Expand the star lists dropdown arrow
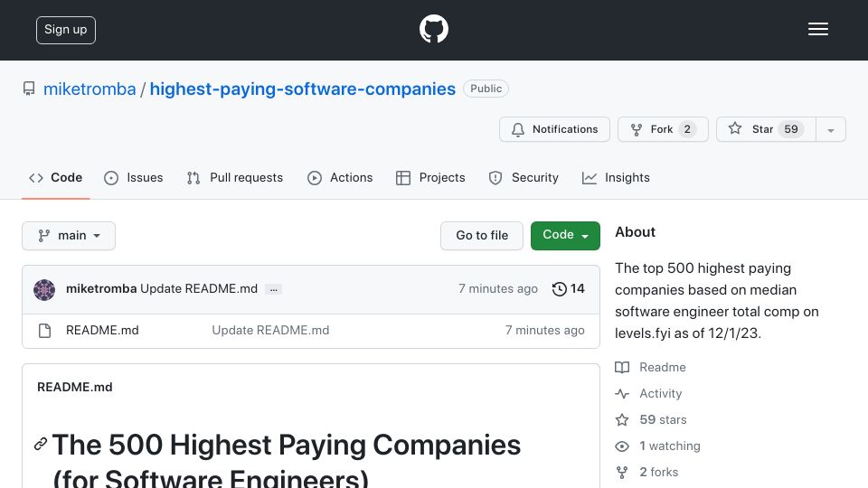868x488 pixels. pos(830,129)
